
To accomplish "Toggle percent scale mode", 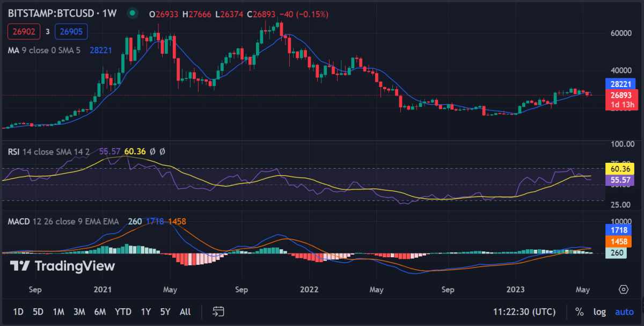I will point(579,311).
